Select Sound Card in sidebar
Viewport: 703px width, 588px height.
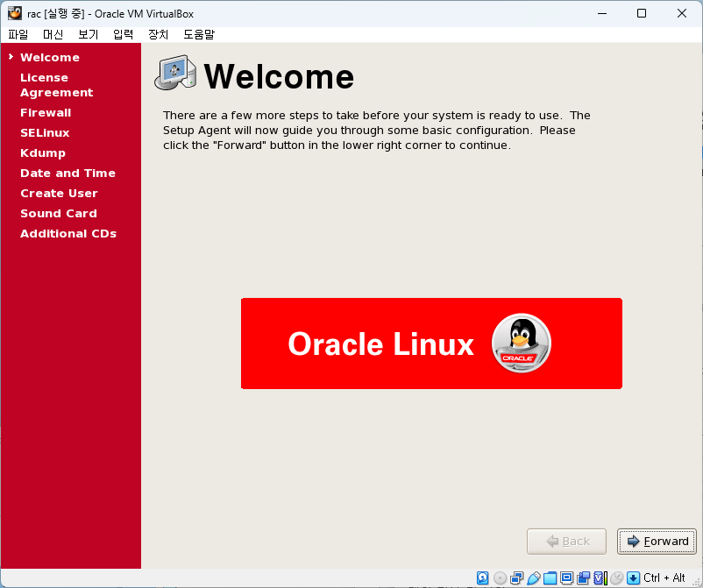[x=58, y=213]
